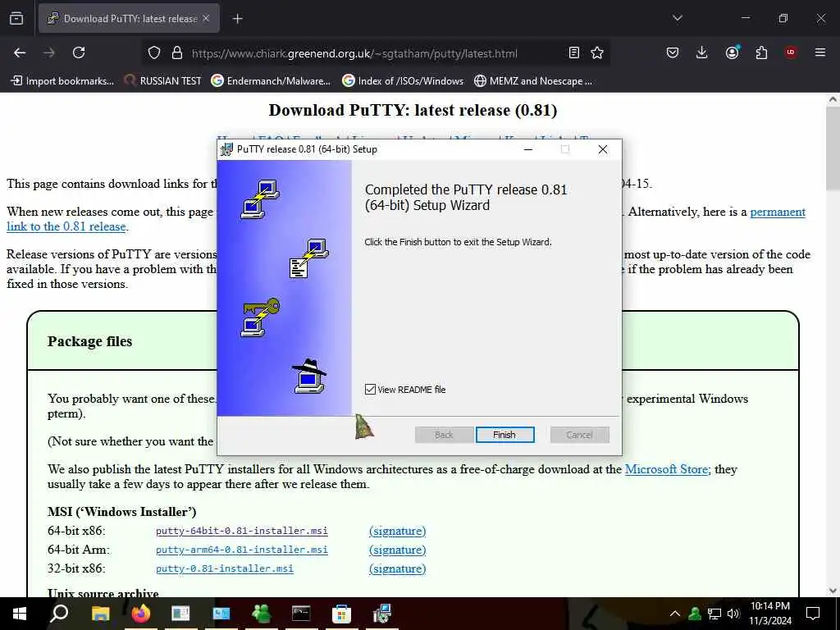List all tabs with the dropdown chevron
The height and width of the screenshot is (630, 840).
pyautogui.click(x=677, y=18)
